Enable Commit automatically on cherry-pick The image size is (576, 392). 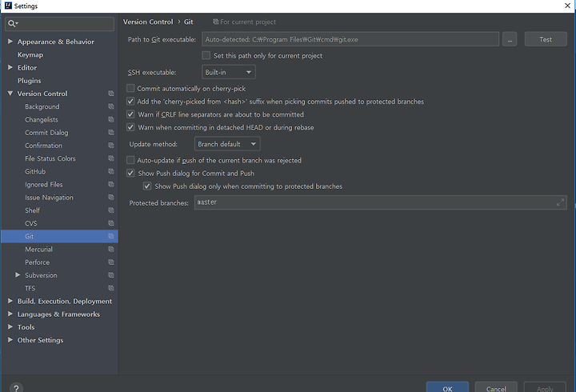tap(130, 89)
